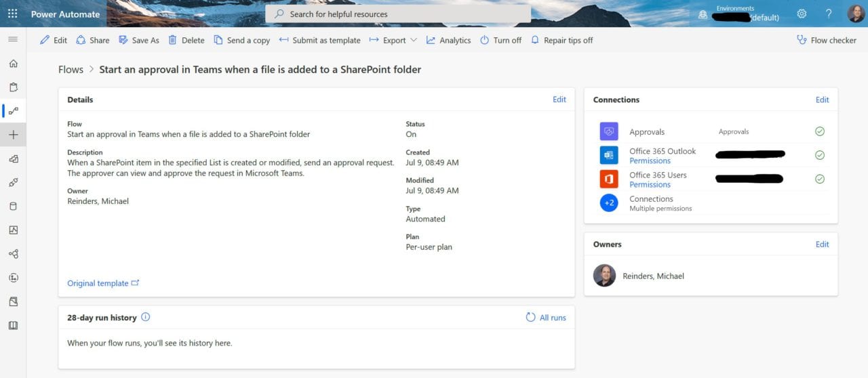Toggle Repair tips off
Viewport: 868px width, 378px height.
[x=561, y=40]
